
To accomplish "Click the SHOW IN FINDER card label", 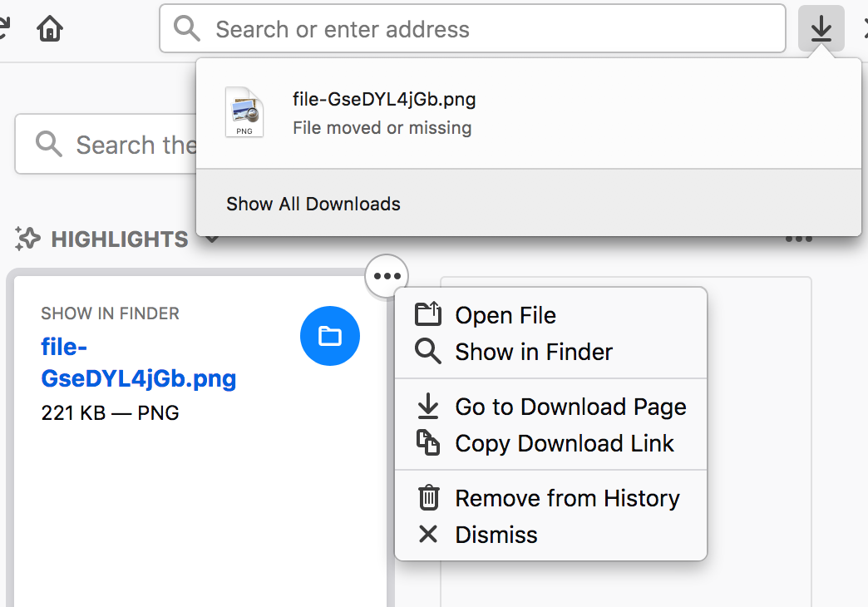I will [110, 313].
